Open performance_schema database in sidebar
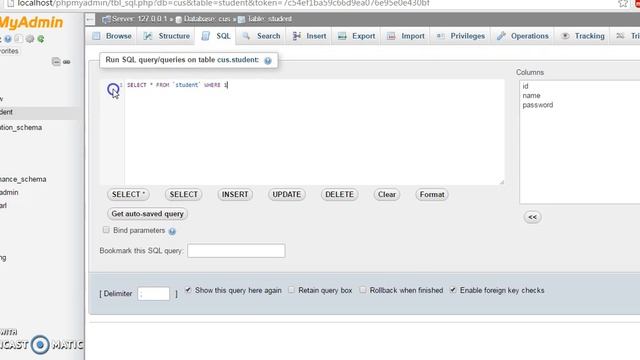The height and width of the screenshot is (360, 640). click(x=23, y=179)
